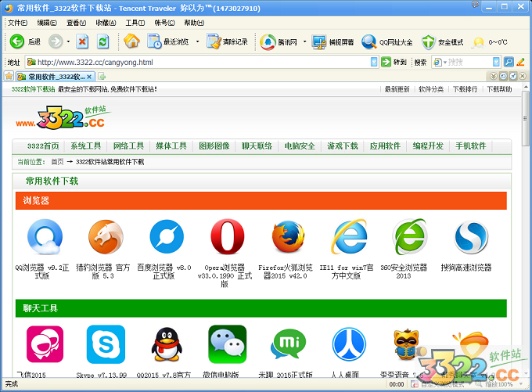Click the red Stop loading icon
The width and height of the screenshot is (532, 392).
pyautogui.click(x=82, y=41)
